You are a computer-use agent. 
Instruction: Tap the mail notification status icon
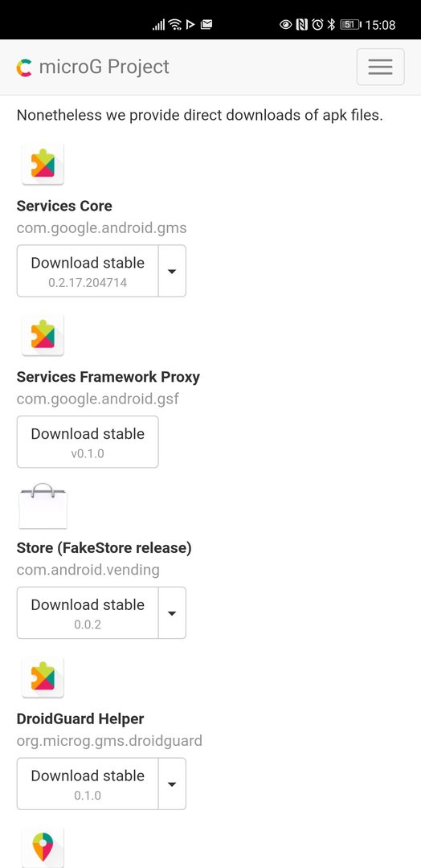click(206, 24)
